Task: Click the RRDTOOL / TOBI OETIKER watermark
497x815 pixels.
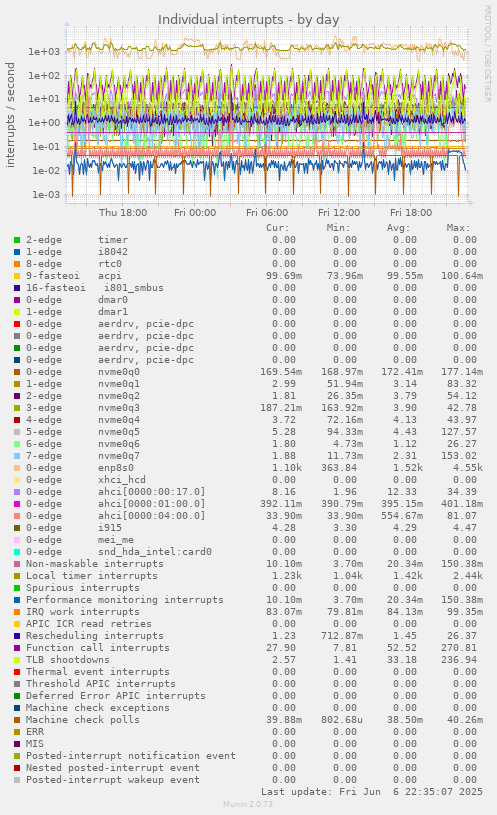Action: [488, 54]
